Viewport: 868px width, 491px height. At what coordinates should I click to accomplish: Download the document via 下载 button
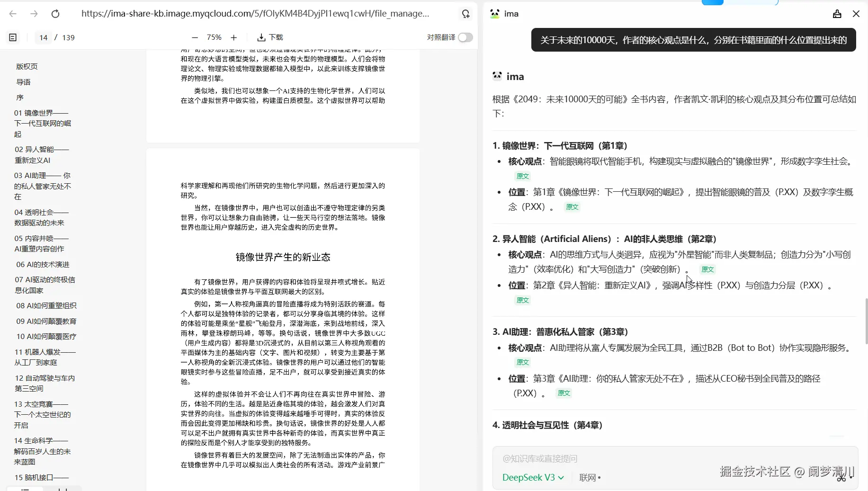point(270,37)
